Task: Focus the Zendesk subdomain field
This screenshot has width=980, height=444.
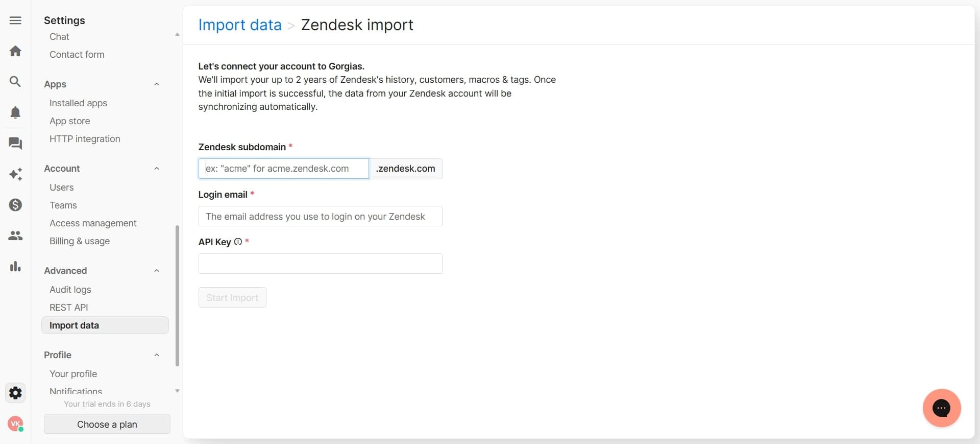Action: point(283,169)
